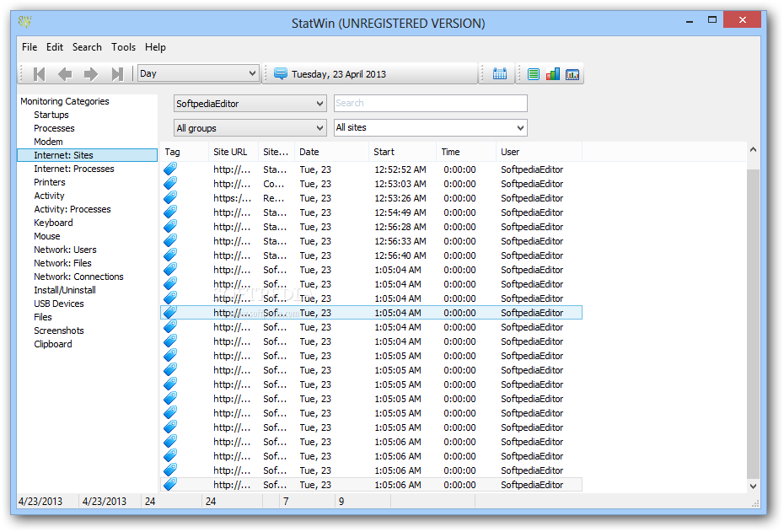The image size is (784, 532).
Task: Click tag icon of 12:56:40 AM row
Action: pos(170,255)
